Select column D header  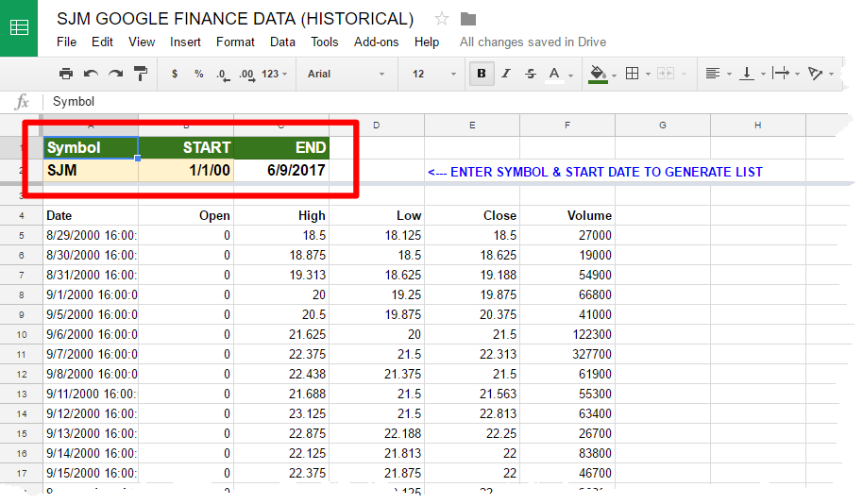tap(377, 126)
